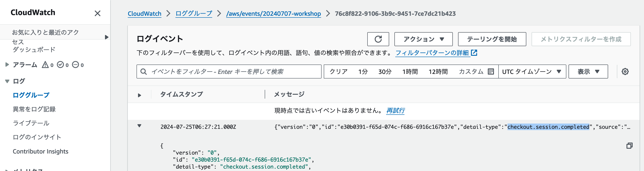This screenshot has width=644, height=171.
Task: Refresh the log events list
Action: [378, 39]
